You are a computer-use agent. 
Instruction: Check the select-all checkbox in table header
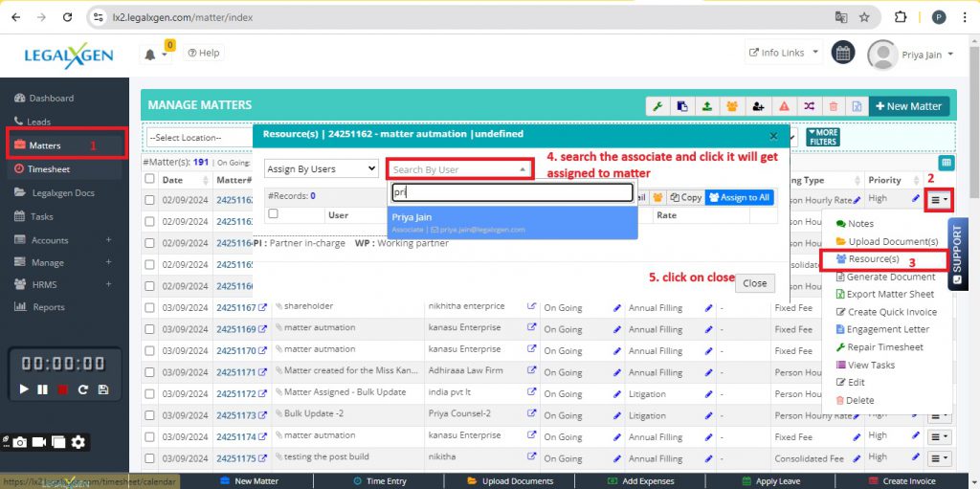point(149,179)
